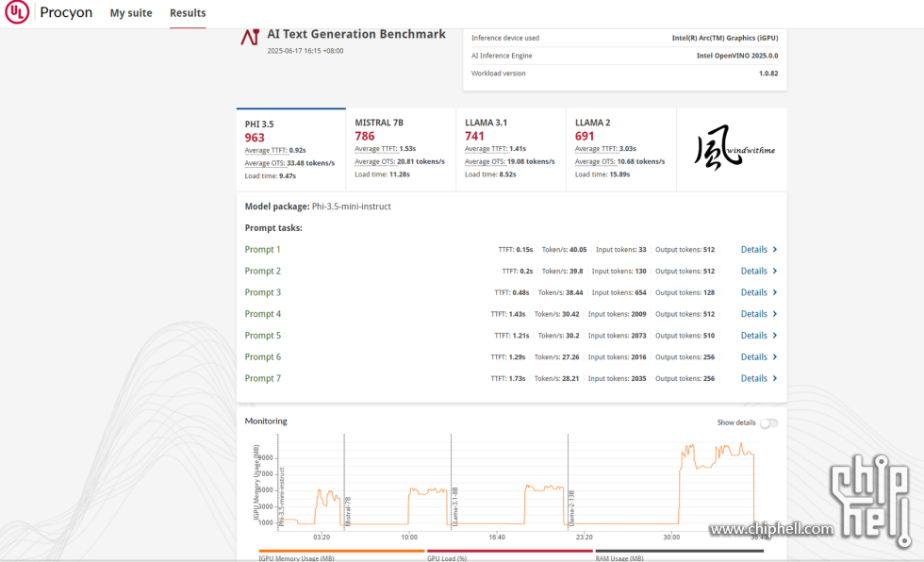Open the Prompt 2 link
Viewport: 924px width, 562px height.
[x=263, y=271]
